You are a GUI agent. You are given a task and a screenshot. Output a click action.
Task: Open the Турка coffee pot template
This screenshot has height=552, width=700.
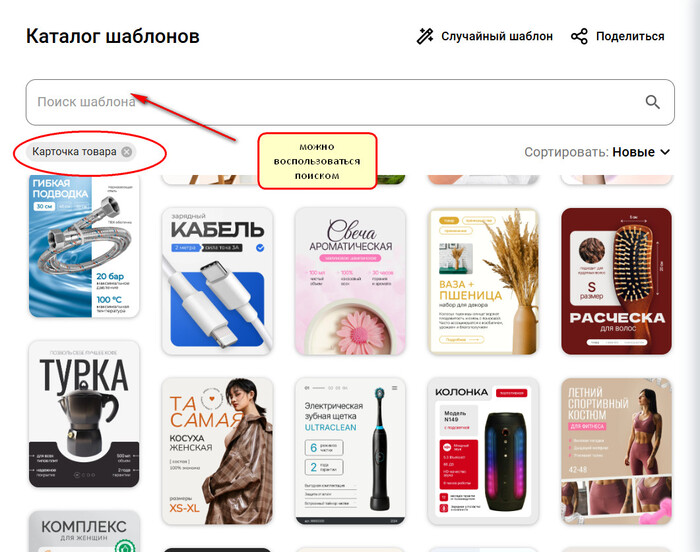coord(84,414)
